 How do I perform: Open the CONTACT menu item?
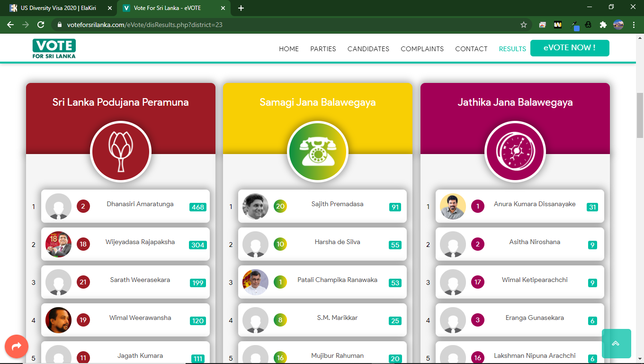(x=471, y=49)
